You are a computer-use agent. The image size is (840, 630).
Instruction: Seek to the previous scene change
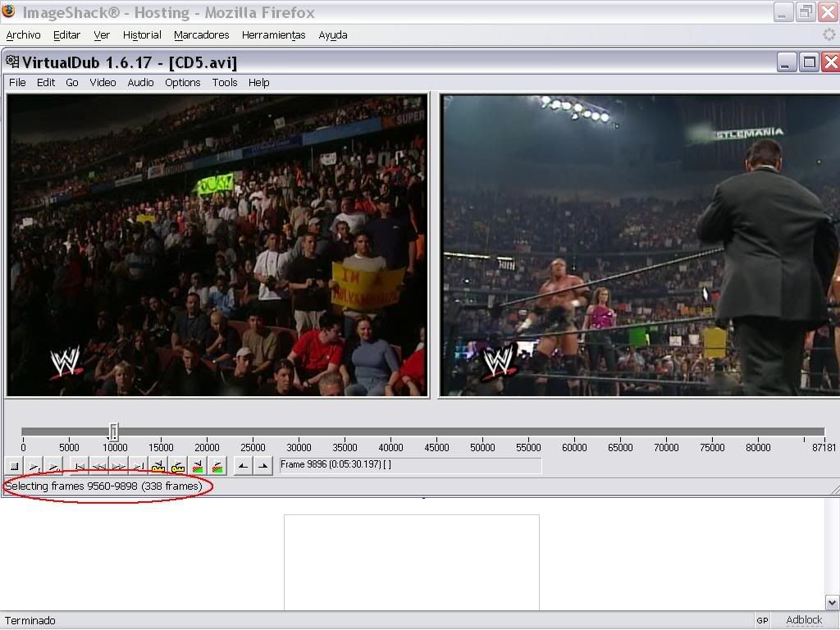[x=198, y=467]
